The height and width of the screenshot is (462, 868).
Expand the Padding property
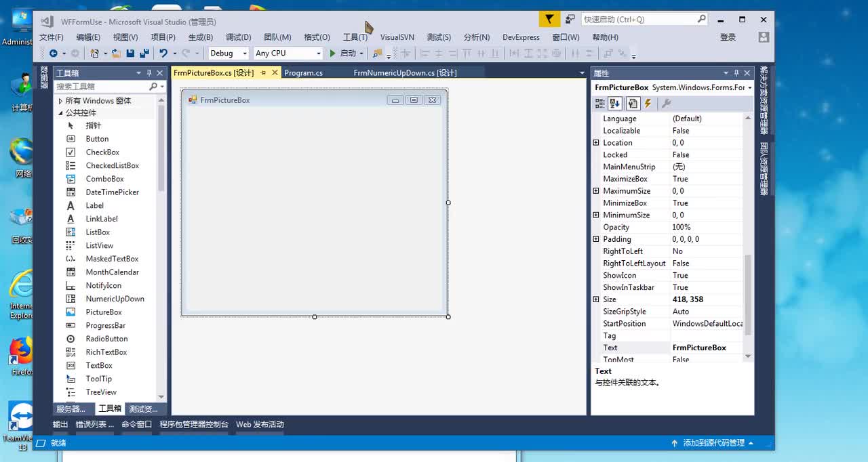click(596, 239)
